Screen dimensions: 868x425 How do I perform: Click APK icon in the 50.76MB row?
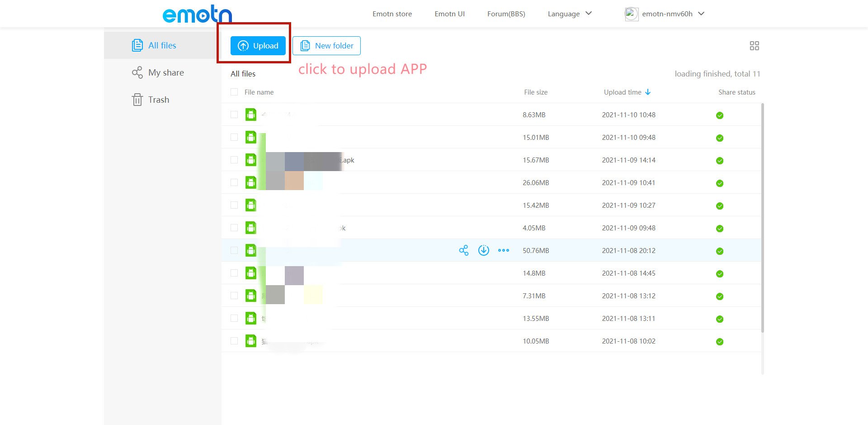click(250, 250)
